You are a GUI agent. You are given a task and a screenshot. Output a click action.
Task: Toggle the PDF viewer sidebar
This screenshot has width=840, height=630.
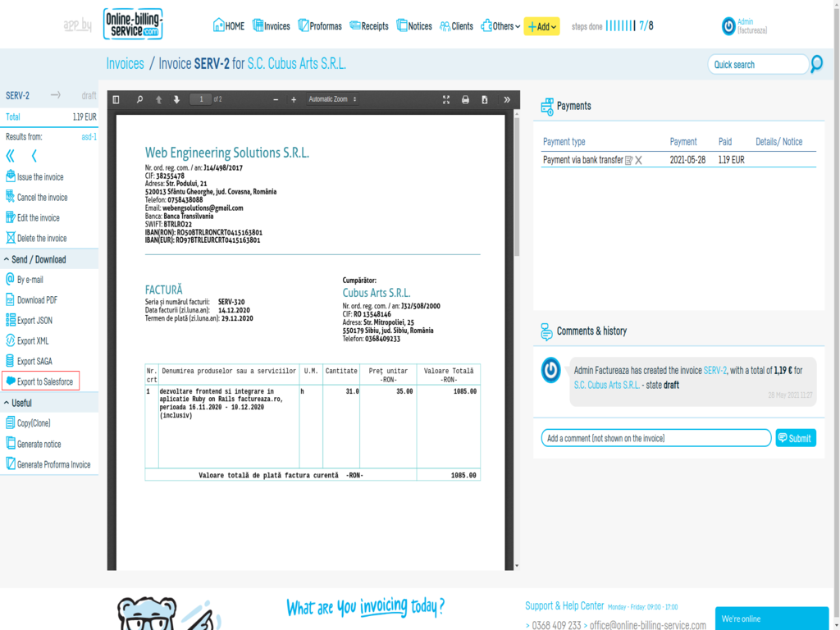[x=116, y=99]
